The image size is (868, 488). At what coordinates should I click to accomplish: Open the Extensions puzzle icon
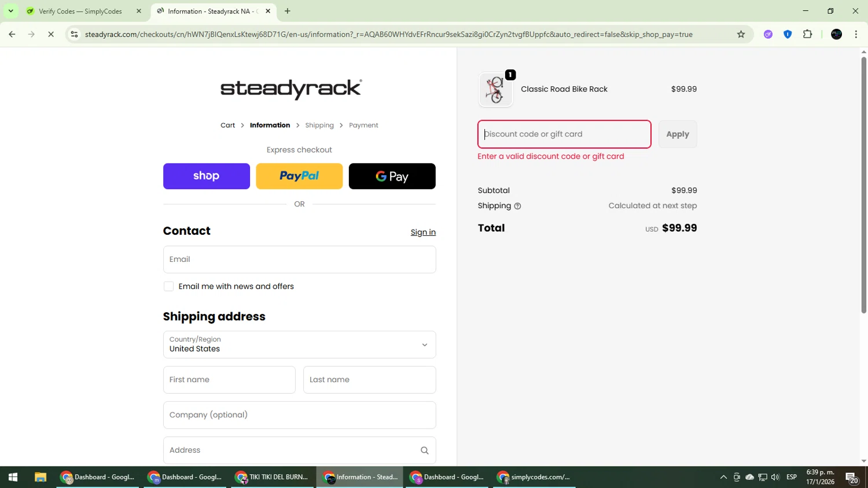pos(808,34)
